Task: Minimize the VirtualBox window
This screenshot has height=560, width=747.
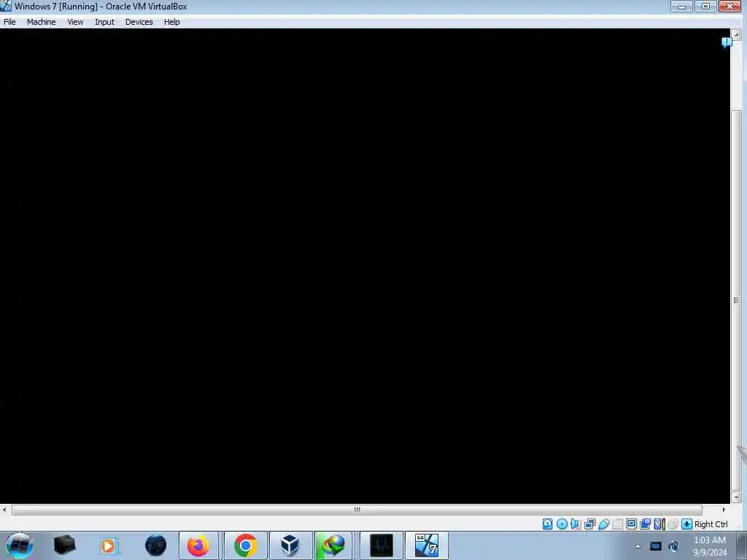Action: [x=681, y=7]
